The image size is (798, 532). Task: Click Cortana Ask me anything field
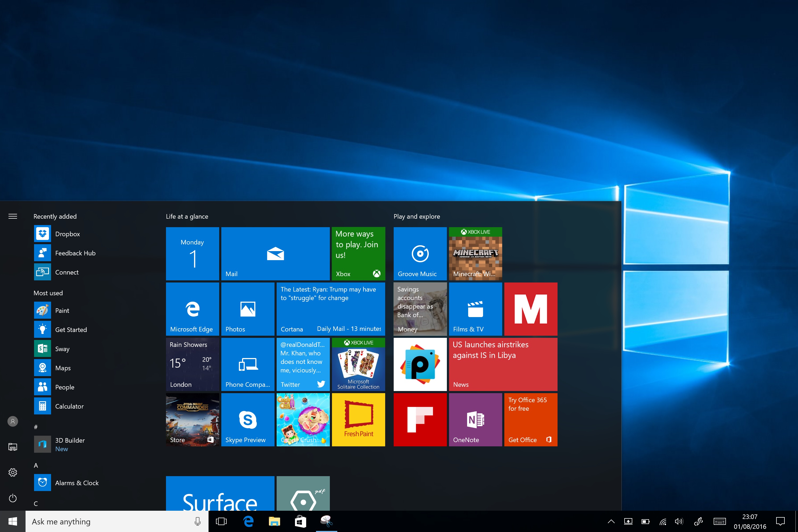(x=118, y=521)
